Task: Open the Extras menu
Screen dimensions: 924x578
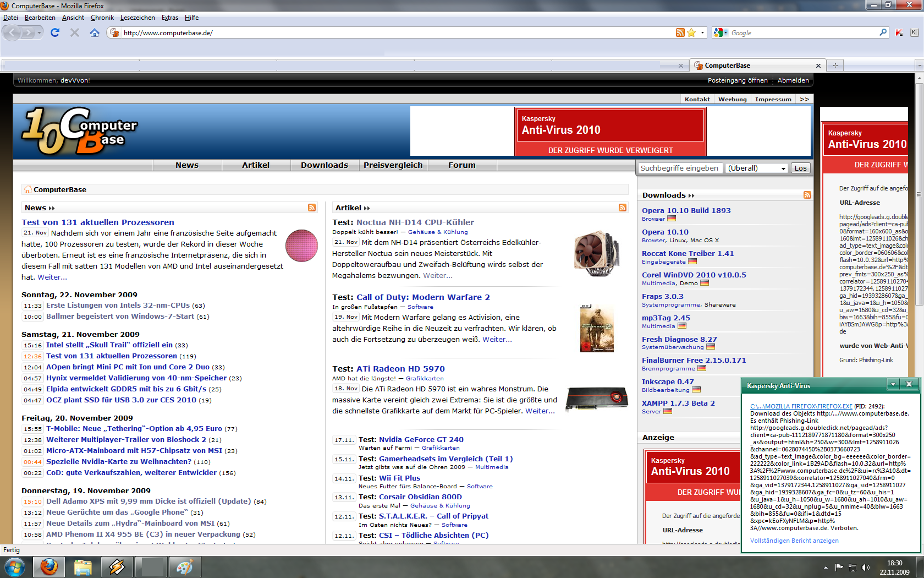Action: point(170,18)
